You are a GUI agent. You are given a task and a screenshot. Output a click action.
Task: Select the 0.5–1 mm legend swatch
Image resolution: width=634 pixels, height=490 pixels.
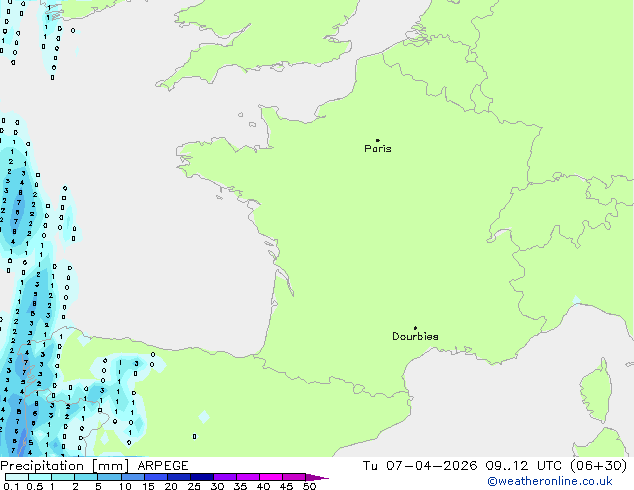(x=40, y=477)
